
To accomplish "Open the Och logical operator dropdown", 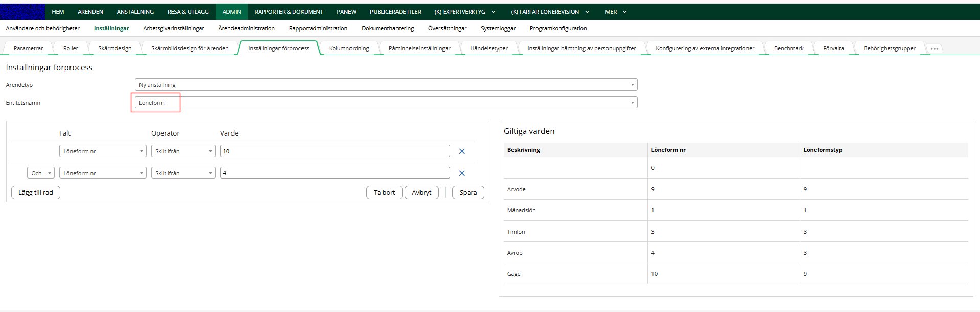I will pyautogui.click(x=41, y=173).
